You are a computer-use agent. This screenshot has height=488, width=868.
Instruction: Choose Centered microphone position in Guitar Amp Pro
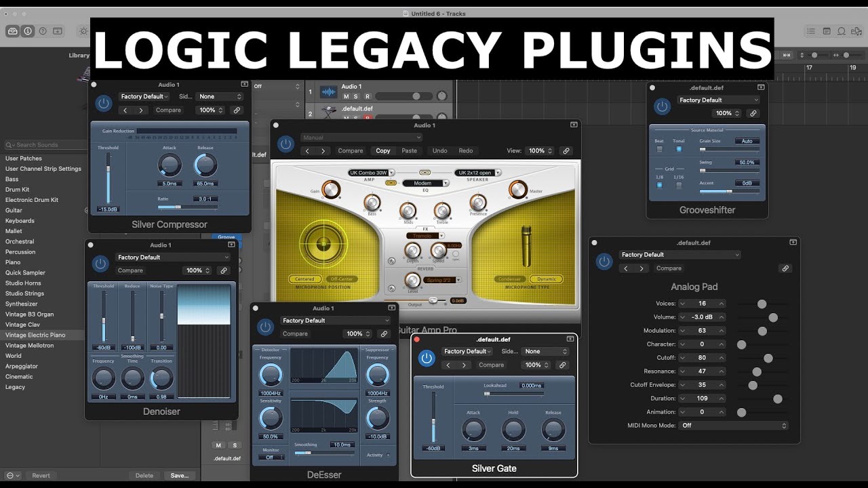pyautogui.click(x=304, y=279)
